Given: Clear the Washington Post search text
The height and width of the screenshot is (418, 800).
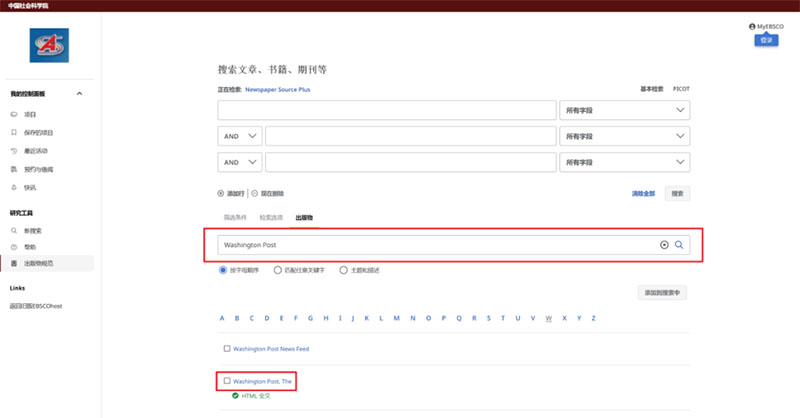Looking at the screenshot, I should click(x=664, y=245).
